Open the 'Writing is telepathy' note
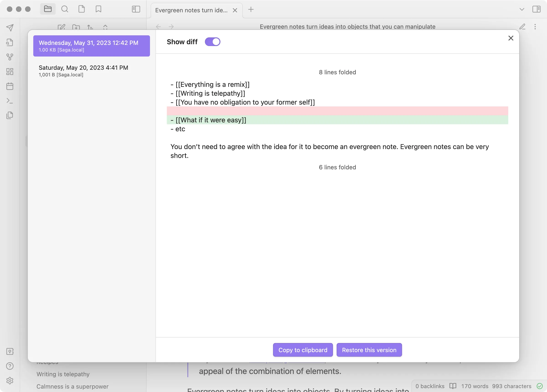547x392 pixels. point(63,374)
